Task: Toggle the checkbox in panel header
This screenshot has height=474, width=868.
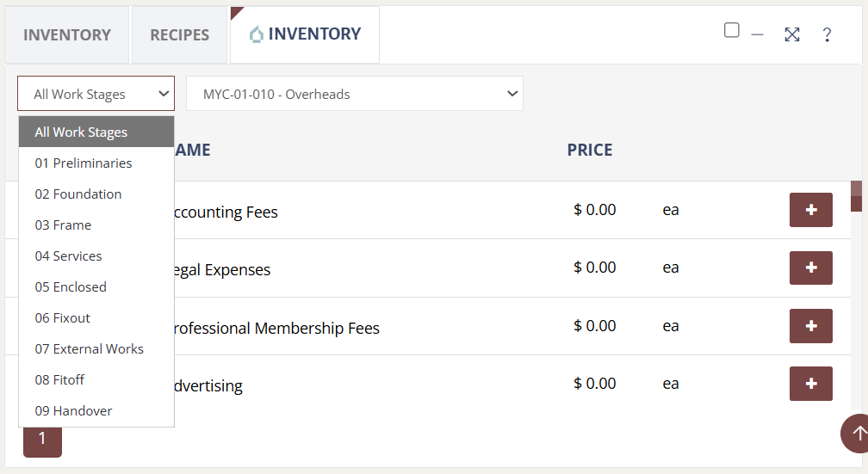Action: point(732,31)
